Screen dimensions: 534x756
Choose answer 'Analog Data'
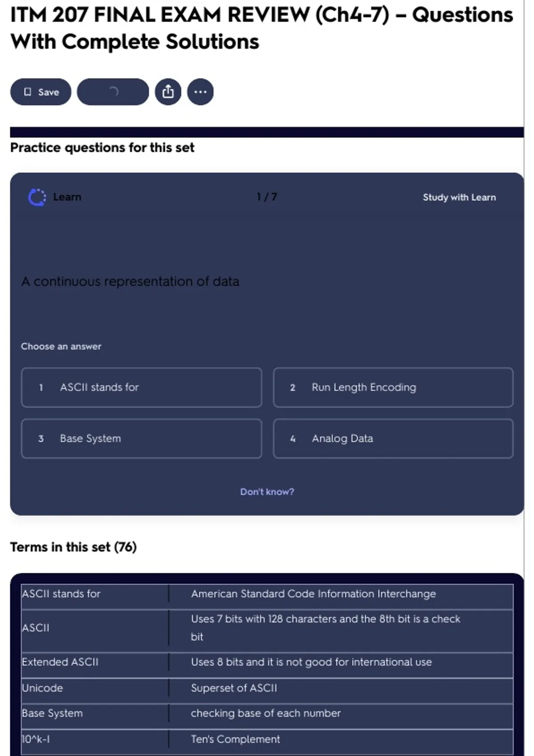coord(393,438)
